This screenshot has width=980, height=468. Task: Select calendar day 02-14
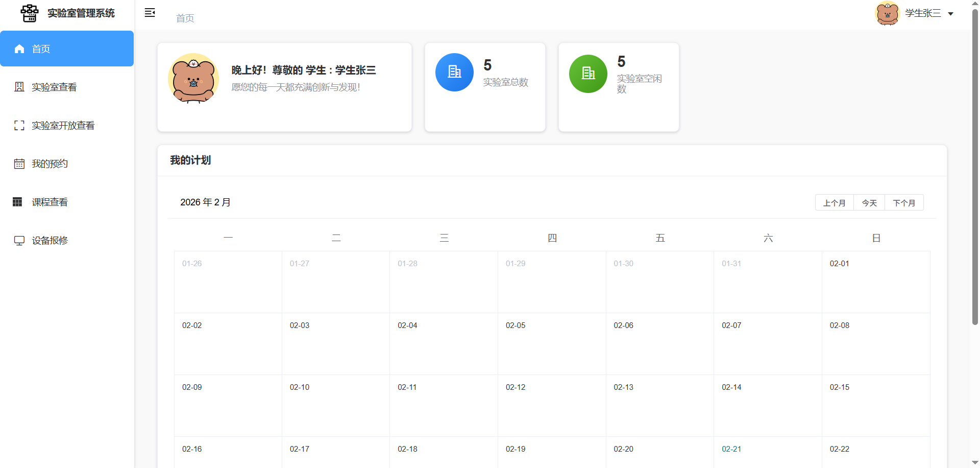(768, 406)
